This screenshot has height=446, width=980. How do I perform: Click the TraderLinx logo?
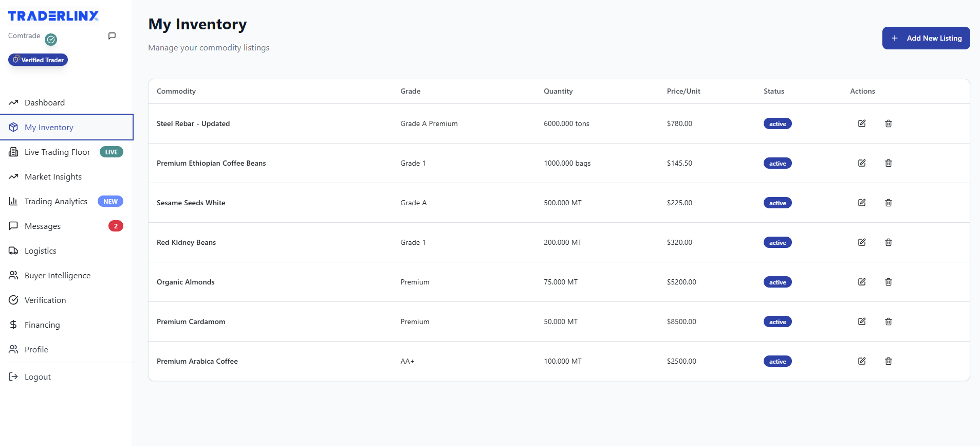53,16
